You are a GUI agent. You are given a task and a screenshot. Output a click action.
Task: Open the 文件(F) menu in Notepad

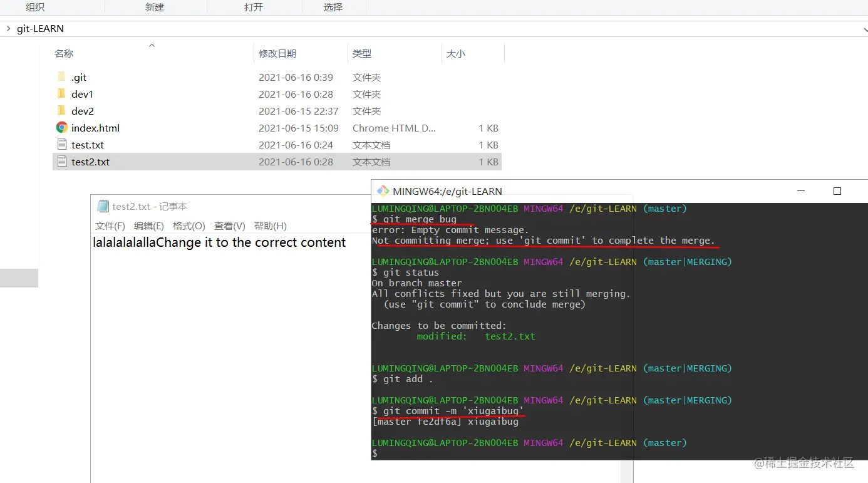click(x=110, y=226)
